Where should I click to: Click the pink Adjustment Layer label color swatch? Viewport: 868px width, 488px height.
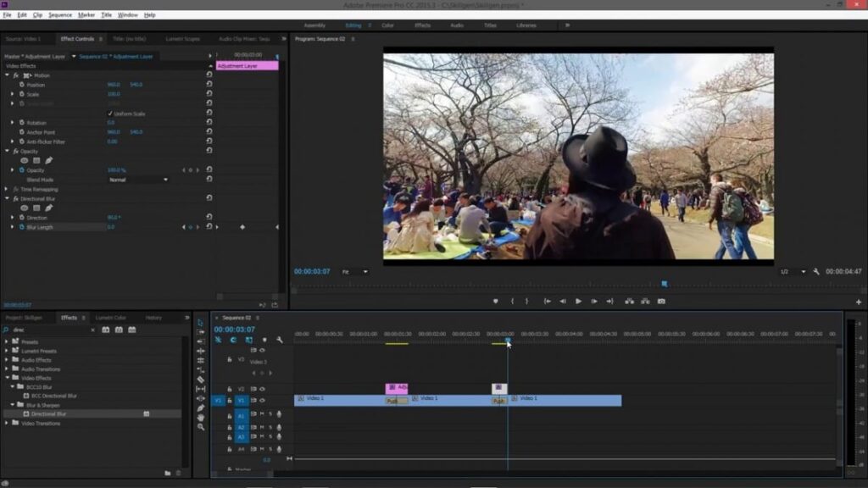point(246,65)
